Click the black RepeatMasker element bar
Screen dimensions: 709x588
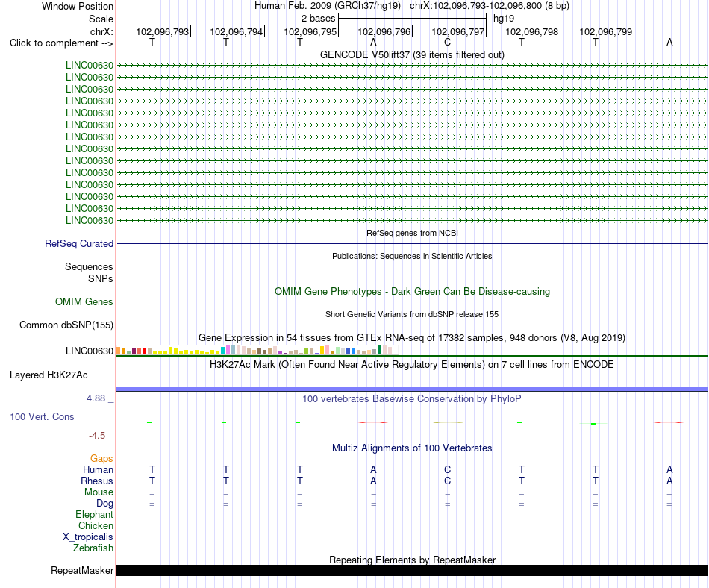[x=412, y=570]
